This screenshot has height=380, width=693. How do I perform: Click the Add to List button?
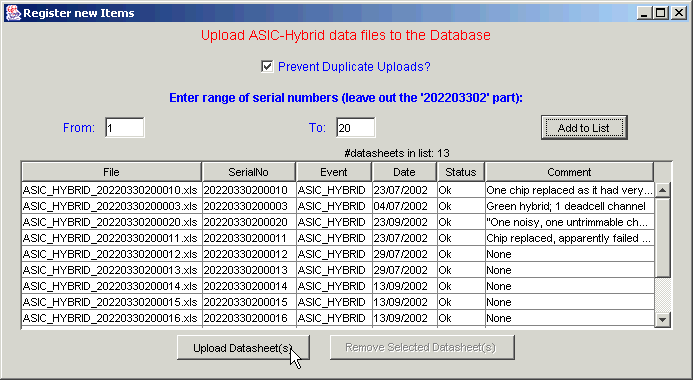click(584, 128)
